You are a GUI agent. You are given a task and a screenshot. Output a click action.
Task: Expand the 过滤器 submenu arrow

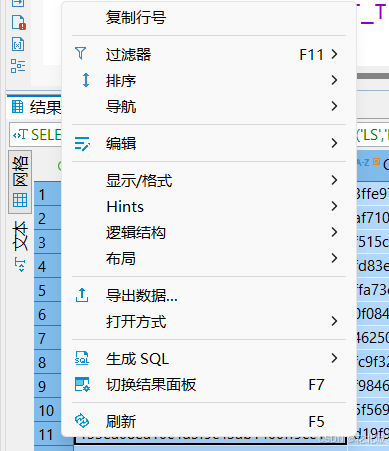(334, 54)
